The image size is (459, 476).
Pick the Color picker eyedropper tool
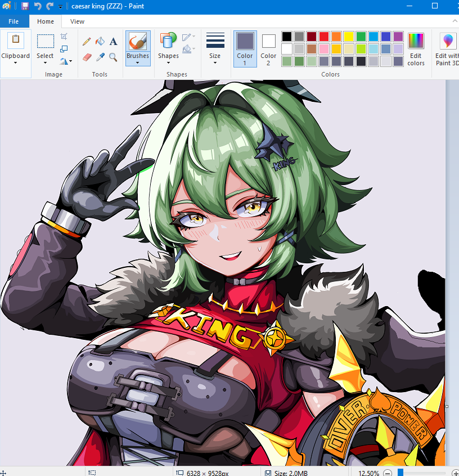click(x=101, y=56)
